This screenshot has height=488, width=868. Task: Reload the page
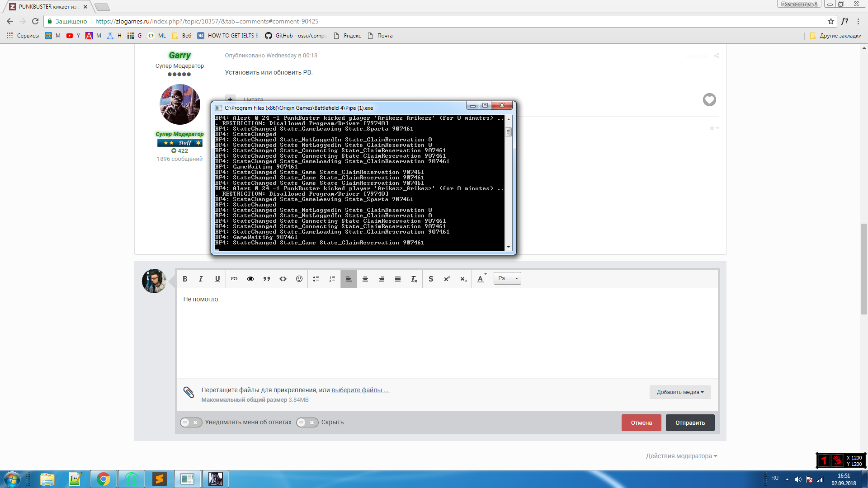click(35, 21)
